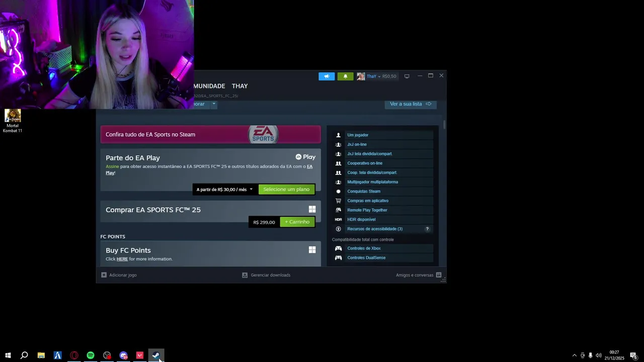Click accessibility question mark help
Screen dimensions: 644x362
click(427, 229)
